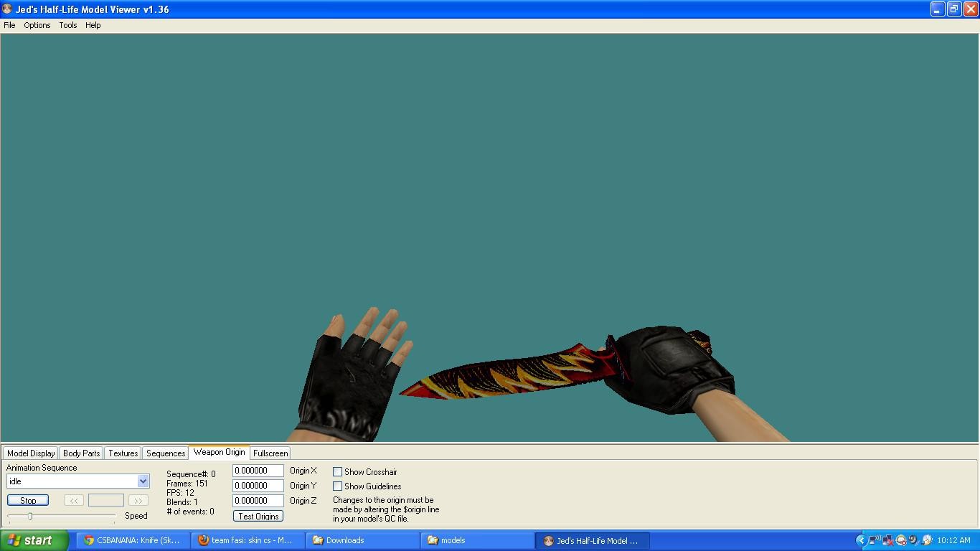
Task: Click the previous frame << button
Action: pos(73,500)
